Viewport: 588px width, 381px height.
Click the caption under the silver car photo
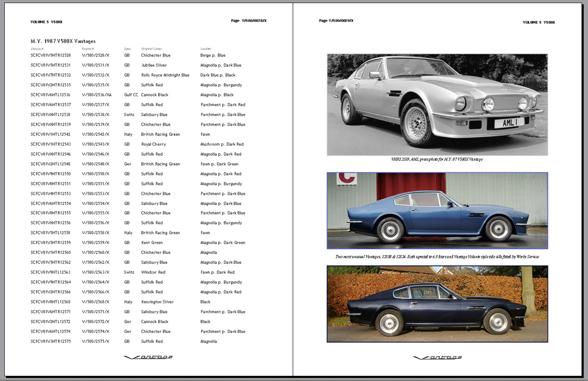point(437,159)
